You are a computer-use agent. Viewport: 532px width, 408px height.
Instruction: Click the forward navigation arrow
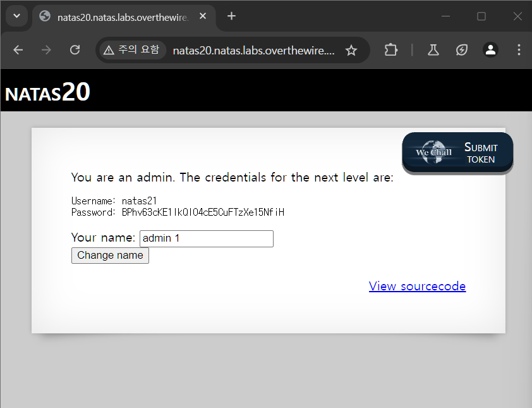(46, 50)
